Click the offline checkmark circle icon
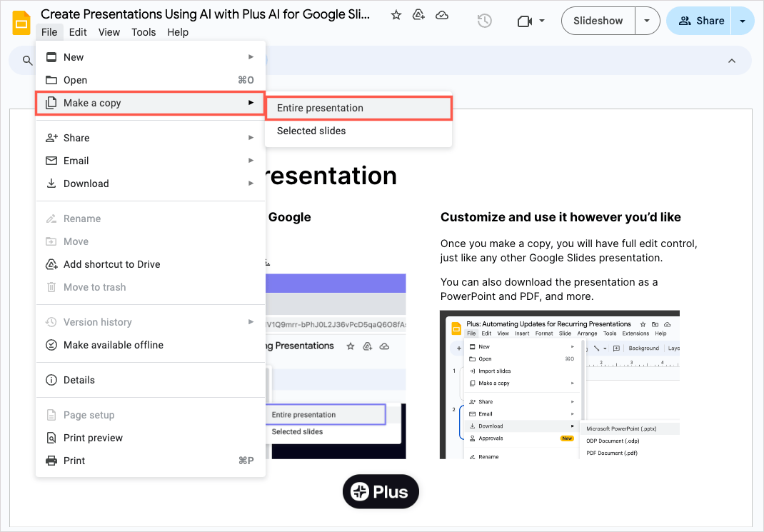 coord(51,346)
